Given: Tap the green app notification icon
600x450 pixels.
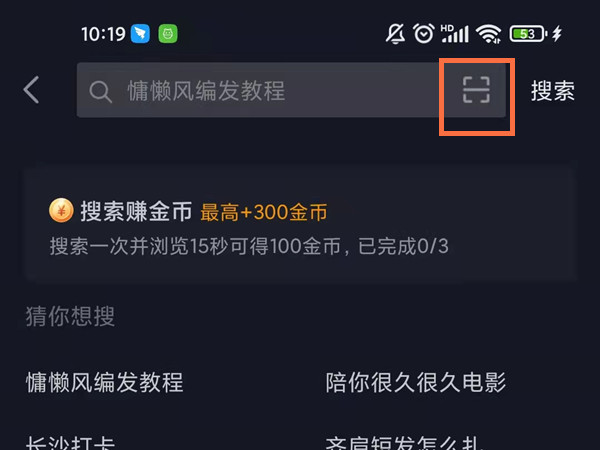Looking at the screenshot, I should pyautogui.click(x=168, y=34).
